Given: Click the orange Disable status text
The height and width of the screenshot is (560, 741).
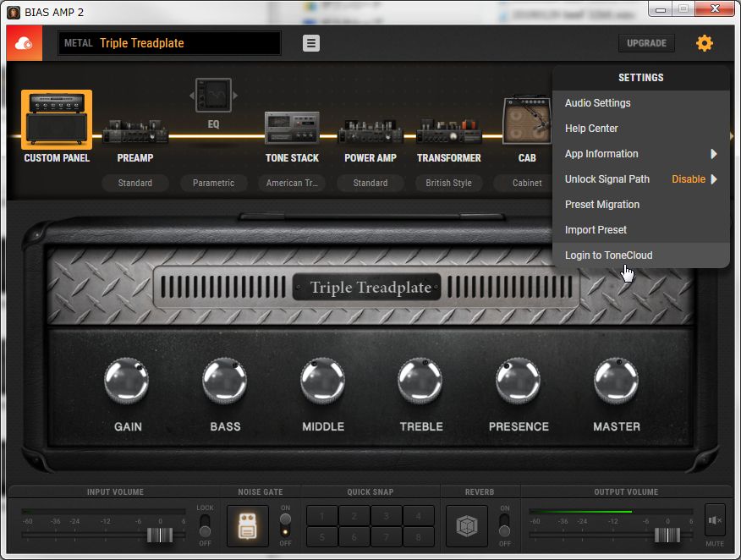Looking at the screenshot, I should 689,179.
